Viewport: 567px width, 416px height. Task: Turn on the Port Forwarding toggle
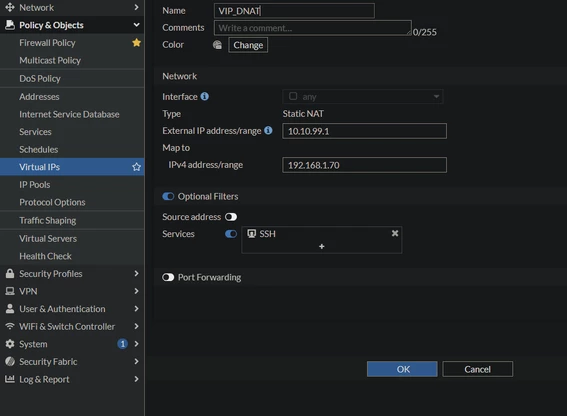tap(168, 277)
